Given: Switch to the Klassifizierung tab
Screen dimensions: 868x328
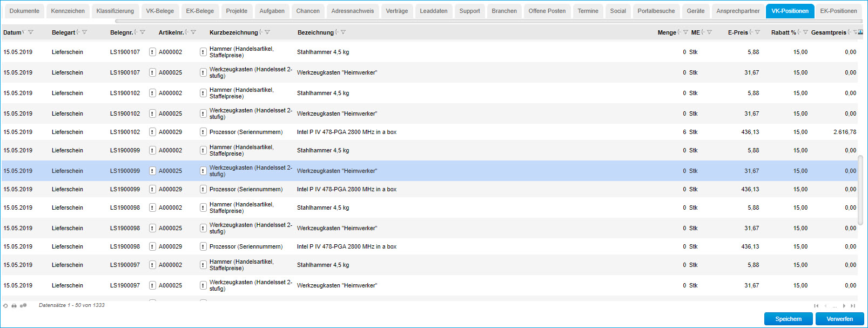Looking at the screenshot, I should click(x=115, y=11).
